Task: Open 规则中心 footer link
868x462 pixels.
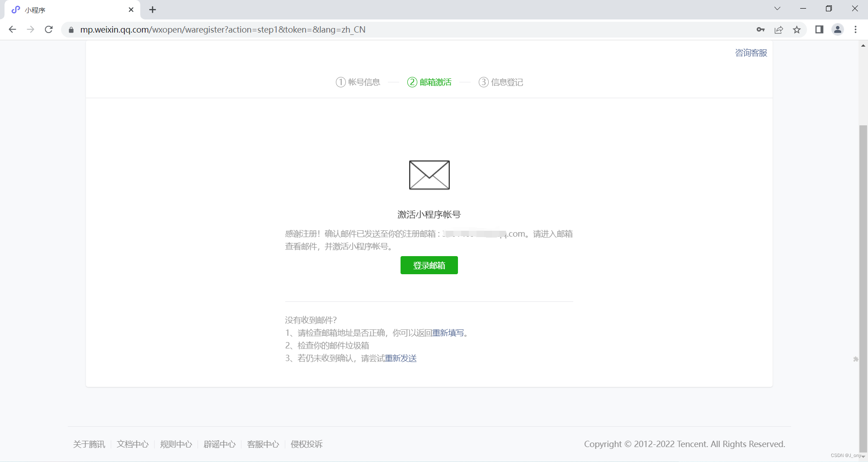Action: pyautogui.click(x=176, y=444)
